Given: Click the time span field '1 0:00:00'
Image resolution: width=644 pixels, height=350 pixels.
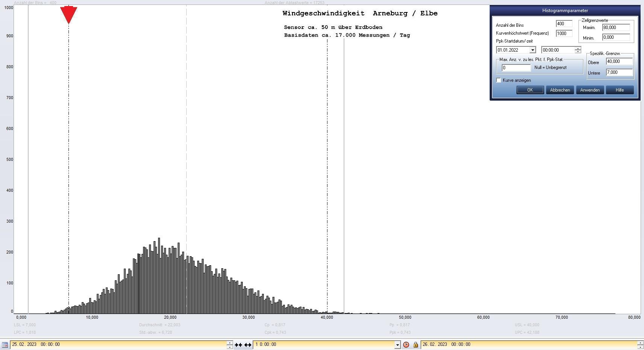Looking at the screenshot, I should pyautogui.click(x=324, y=345).
